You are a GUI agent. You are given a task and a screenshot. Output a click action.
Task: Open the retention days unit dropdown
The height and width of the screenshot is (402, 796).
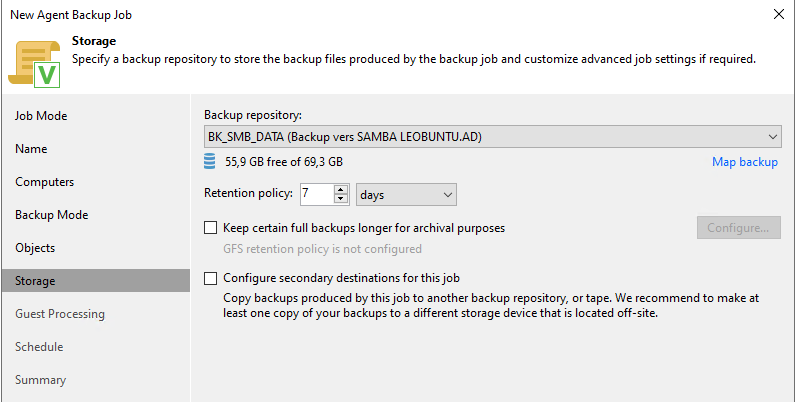point(406,195)
